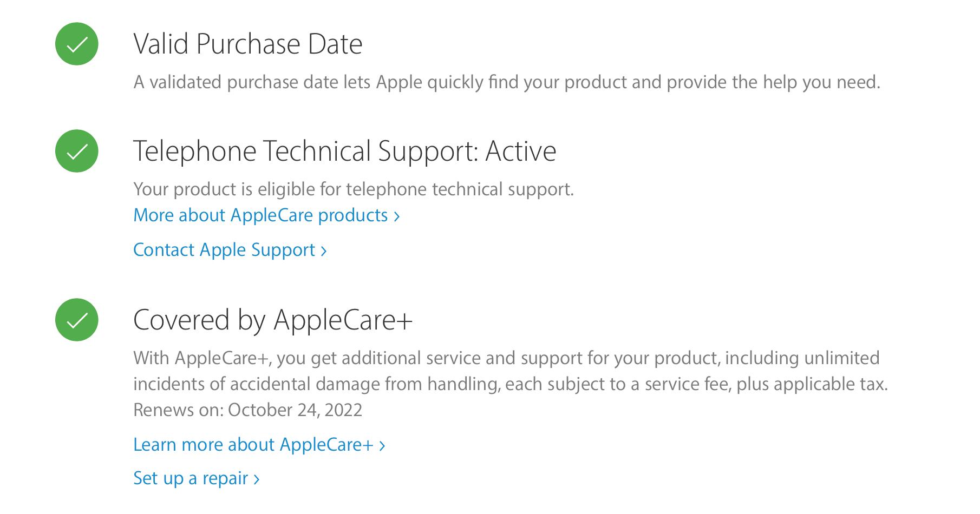Open the Contact Apple Support link

click(x=230, y=250)
